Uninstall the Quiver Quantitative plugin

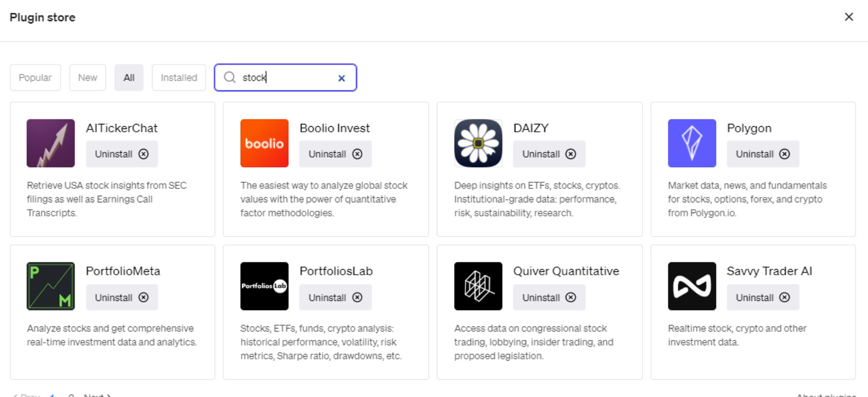point(549,298)
